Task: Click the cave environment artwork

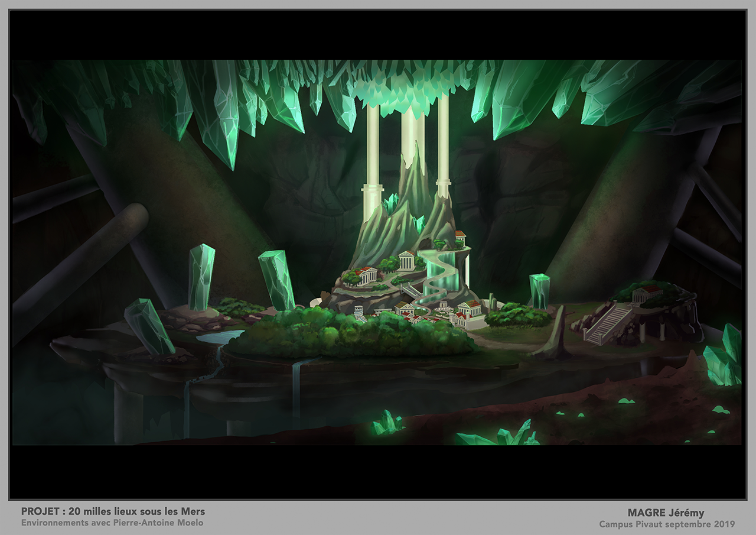Action: (377, 252)
